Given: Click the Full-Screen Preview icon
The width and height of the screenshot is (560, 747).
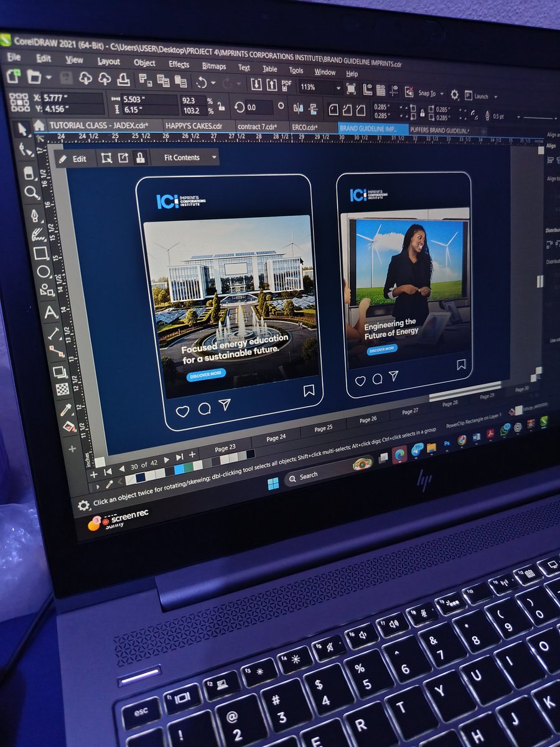Looking at the screenshot, I should coord(351,88).
